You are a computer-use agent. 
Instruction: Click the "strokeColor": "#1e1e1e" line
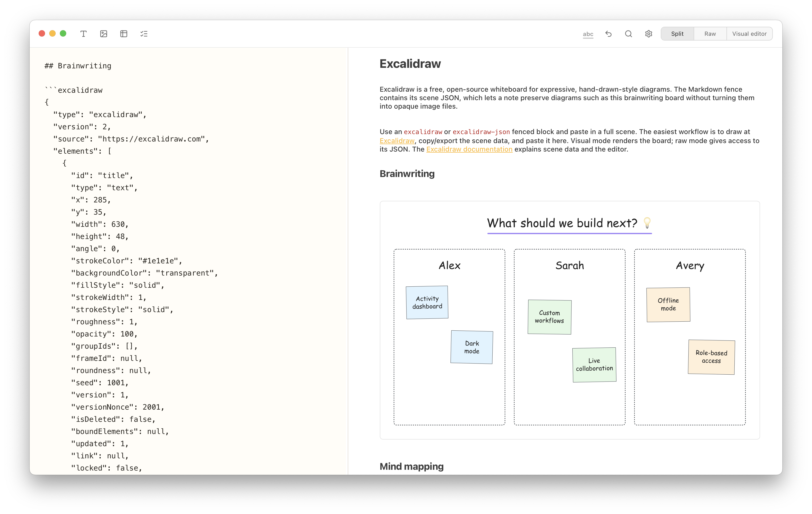[126, 261]
